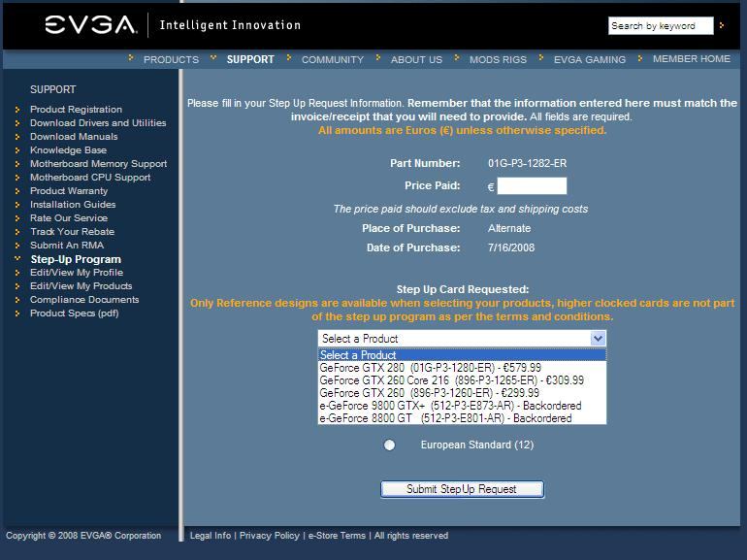Open Download Drivers and Utilities link
Image resolution: width=747 pixels, height=560 pixels.
pos(98,123)
